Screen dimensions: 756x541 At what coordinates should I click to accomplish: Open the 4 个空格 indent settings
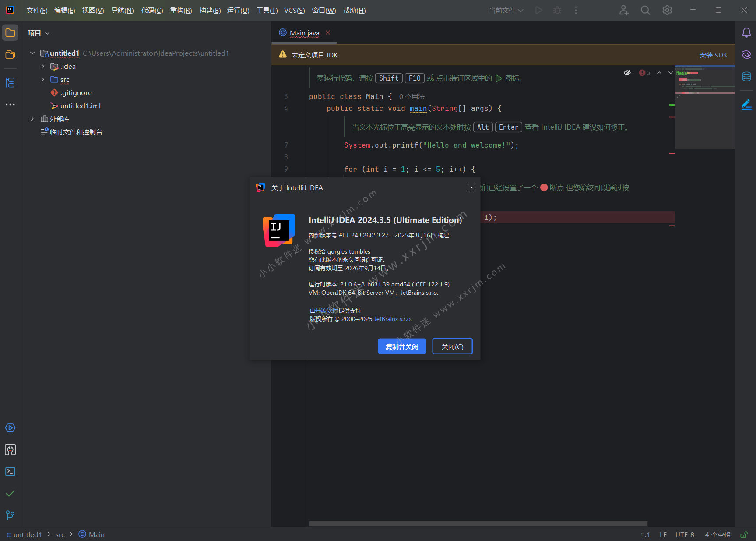717,535
